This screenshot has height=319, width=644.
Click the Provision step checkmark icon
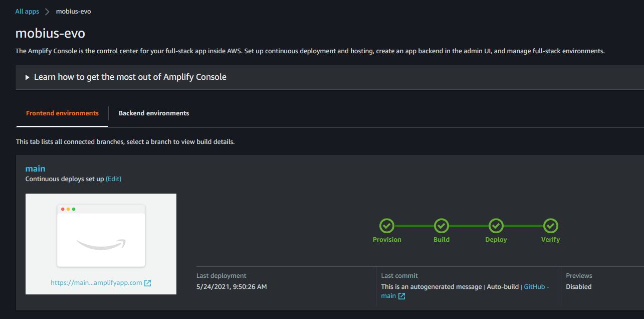point(387,226)
